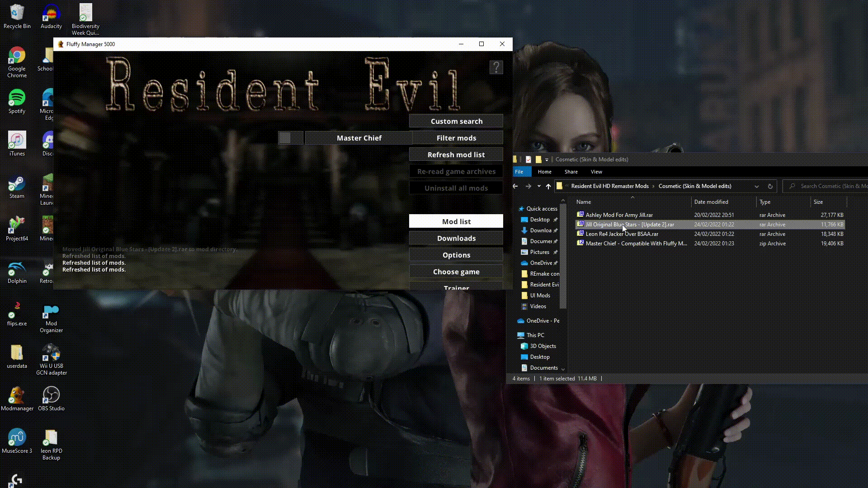
Task: Click the Explorer back arrow
Action: (x=515, y=186)
